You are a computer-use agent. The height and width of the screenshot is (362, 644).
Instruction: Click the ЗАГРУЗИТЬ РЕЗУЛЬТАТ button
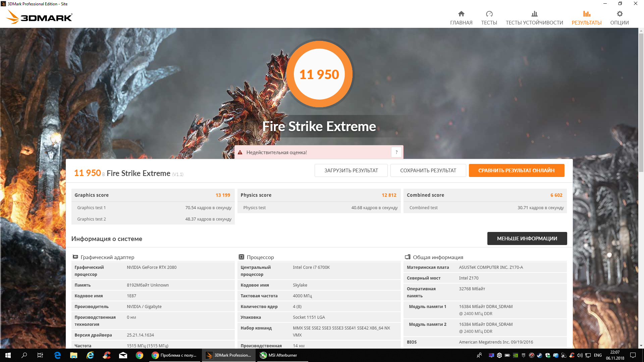click(351, 171)
